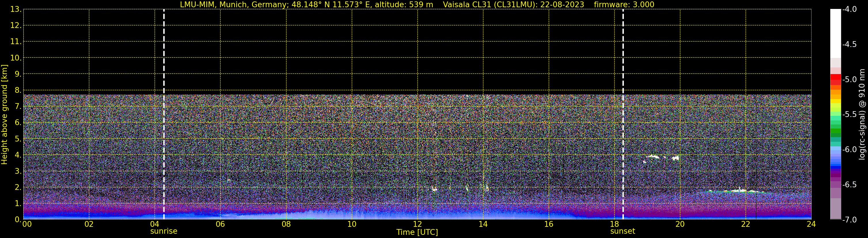This screenshot has height=238, width=868.
Task: Click the '12.' height axis tick label
Action: coord(16,26)
